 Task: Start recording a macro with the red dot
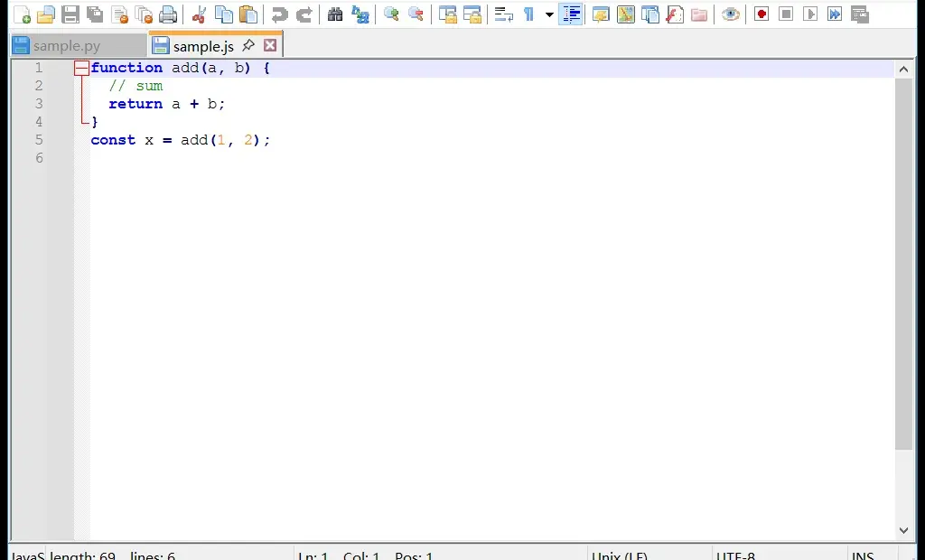tap(761, 14)
